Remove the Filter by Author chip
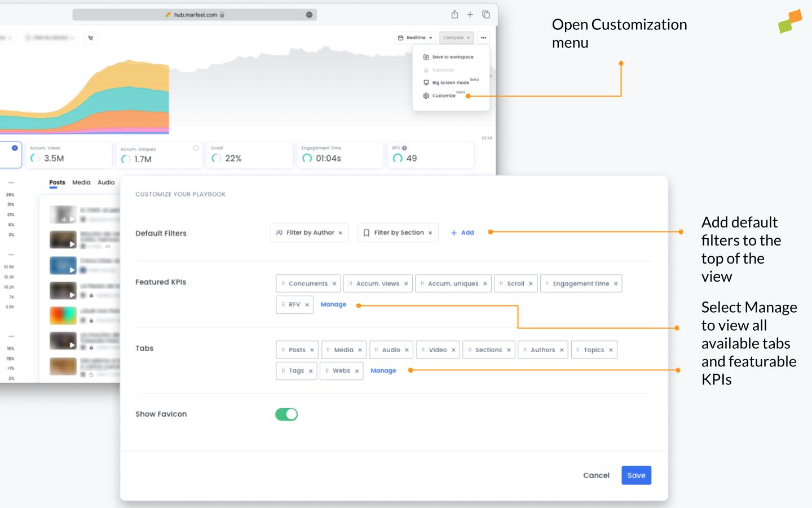Screen dimensions: 812x508 (341, 233)
